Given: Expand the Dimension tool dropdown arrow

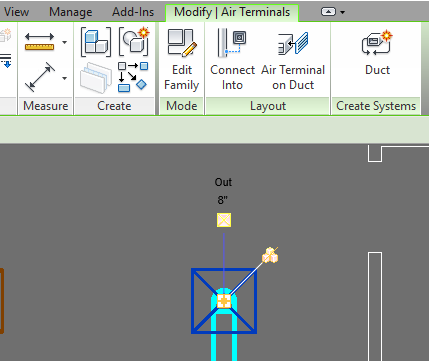Looking at the screenshot, I should (65, 78).
